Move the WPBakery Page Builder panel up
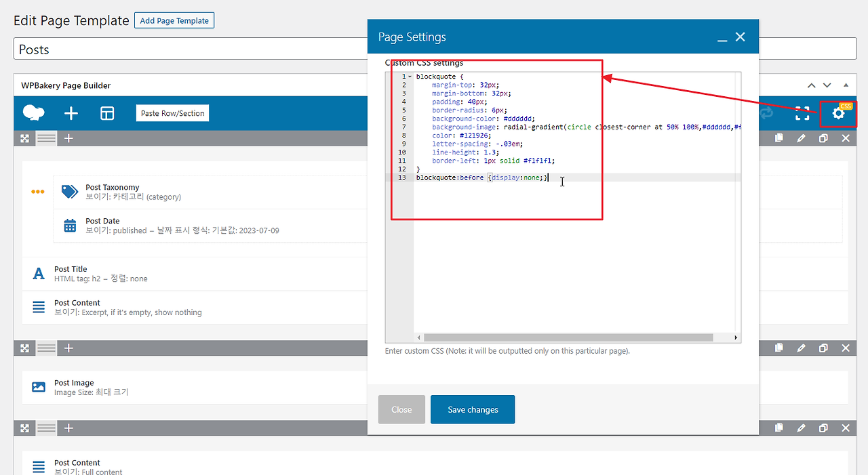The image size is (868, 475). tap(812, 85)
